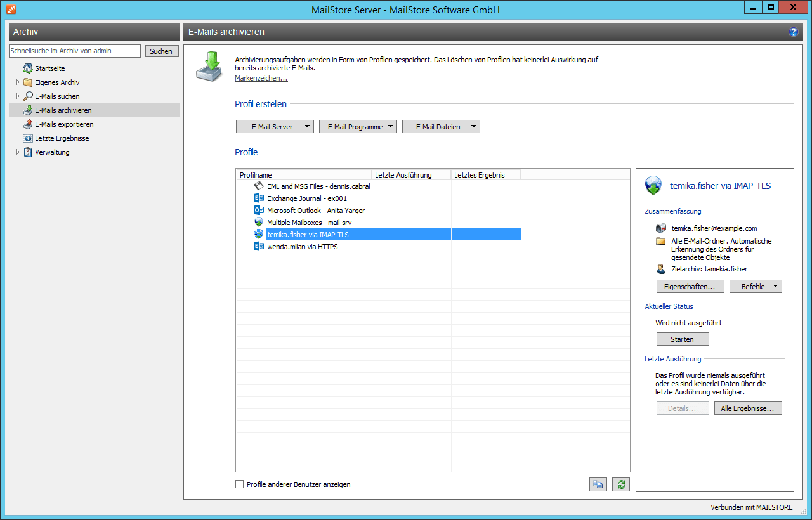Open the Befehle dropdown menu
This screenshot has height=520, width=812.
pyautogui.click(x=756, y=287)
